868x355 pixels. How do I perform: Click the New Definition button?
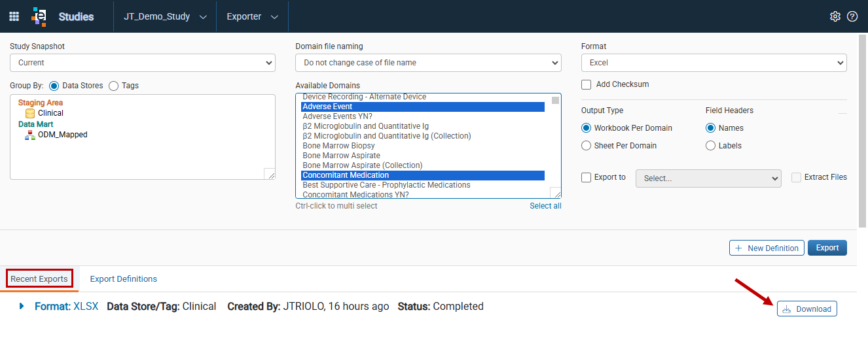tap(767, 248)
